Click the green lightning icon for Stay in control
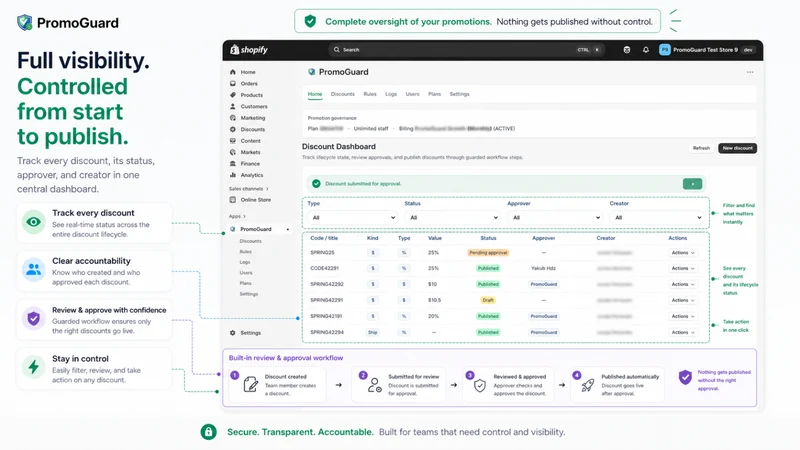This screenshot has height=450, width=800. click(34, 367)
